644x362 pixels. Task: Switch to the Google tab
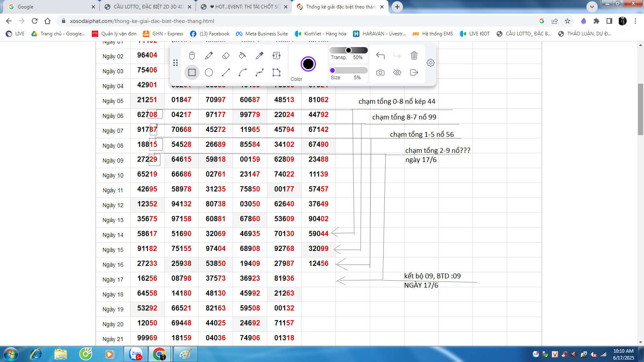click(x=48, y=7)
